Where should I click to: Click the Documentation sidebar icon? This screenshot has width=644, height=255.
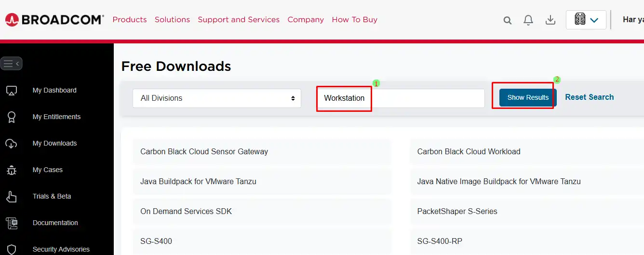(x=12, y=223)
